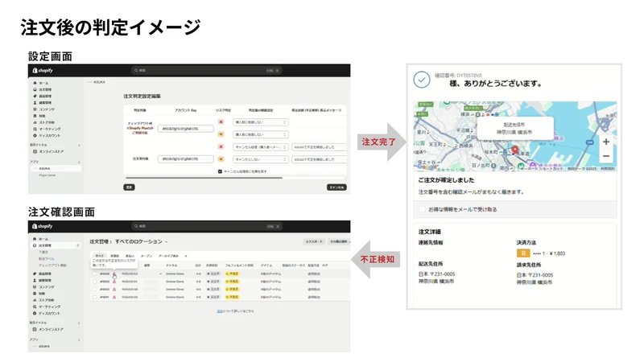Open 顧客管理 person icon in 設定画面 sidebar
This screenshot has height=362, width=644.
[35, 103]
